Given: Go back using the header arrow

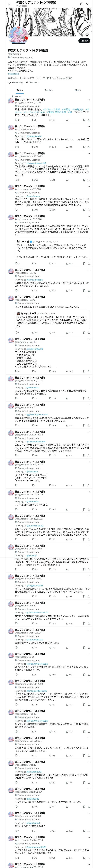Looking at the screenshot, I should point(9,4).
